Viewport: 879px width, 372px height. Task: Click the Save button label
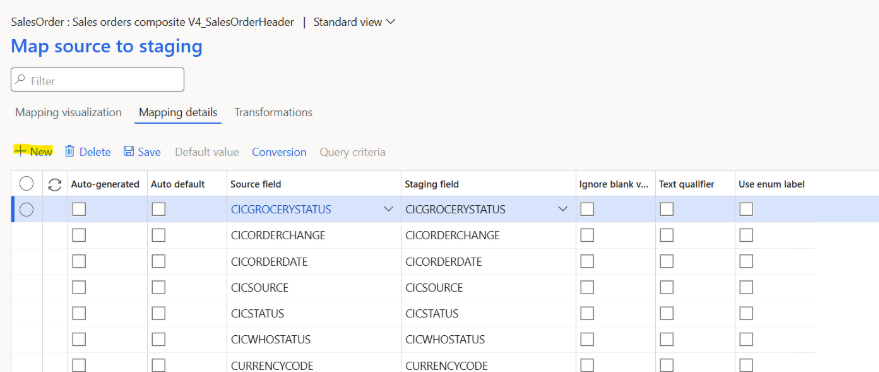(149, 152)
